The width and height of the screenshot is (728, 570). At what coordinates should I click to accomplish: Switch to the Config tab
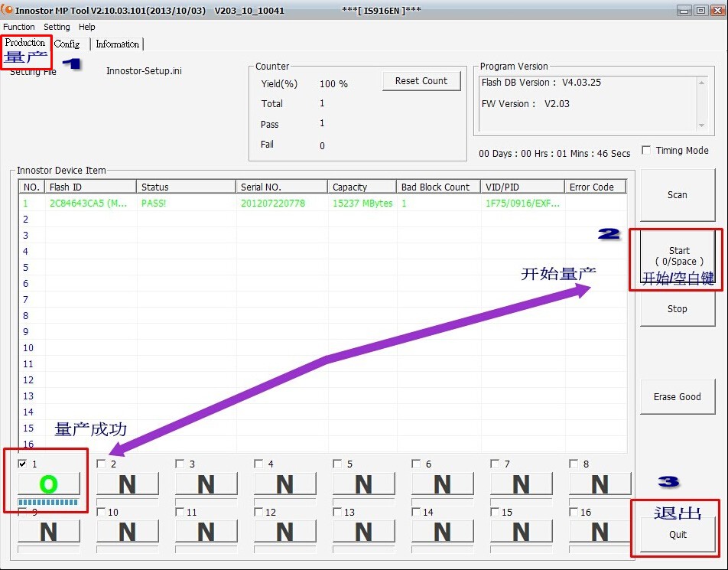(x=67, y=44)
